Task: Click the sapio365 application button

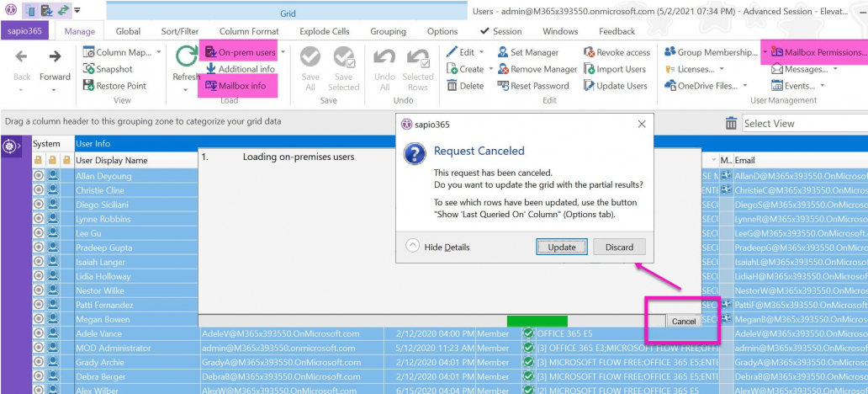Action: point(25,32)
